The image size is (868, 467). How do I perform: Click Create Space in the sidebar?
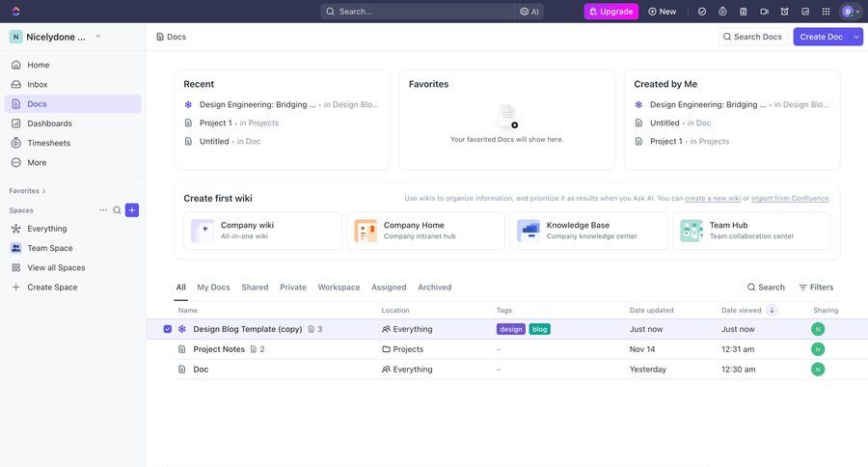click(73, 287)
